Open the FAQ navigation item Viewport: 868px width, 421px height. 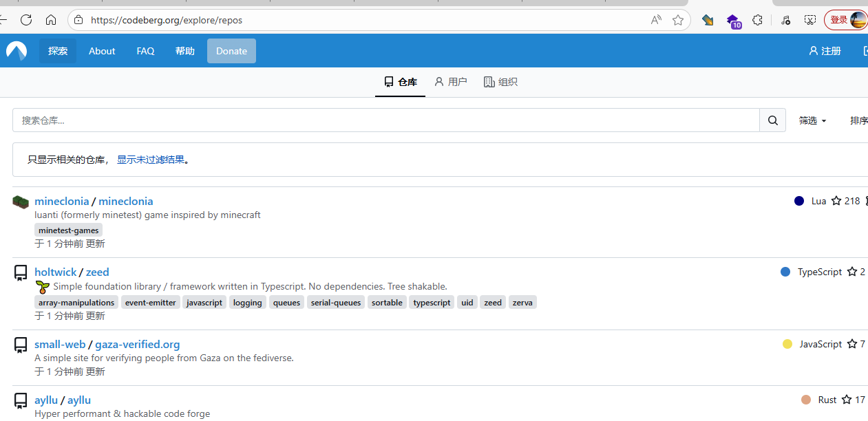click(145, 51)
